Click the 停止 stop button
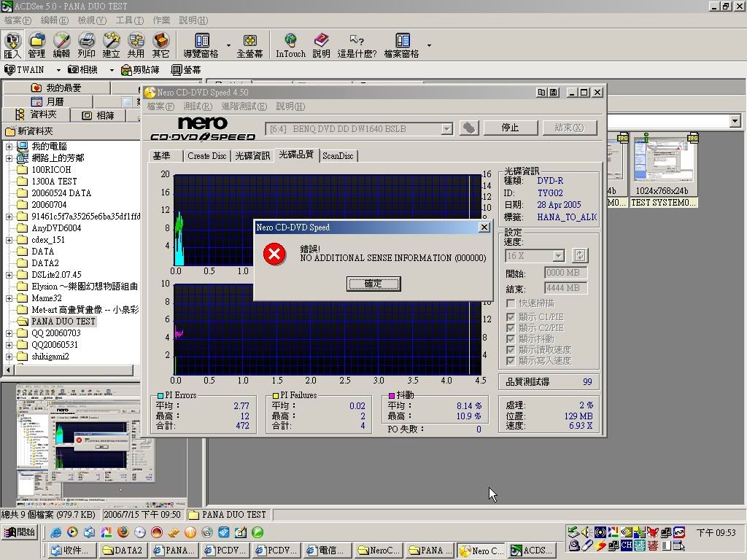Screen dimensions: 747x560 (x=510, y=128)
